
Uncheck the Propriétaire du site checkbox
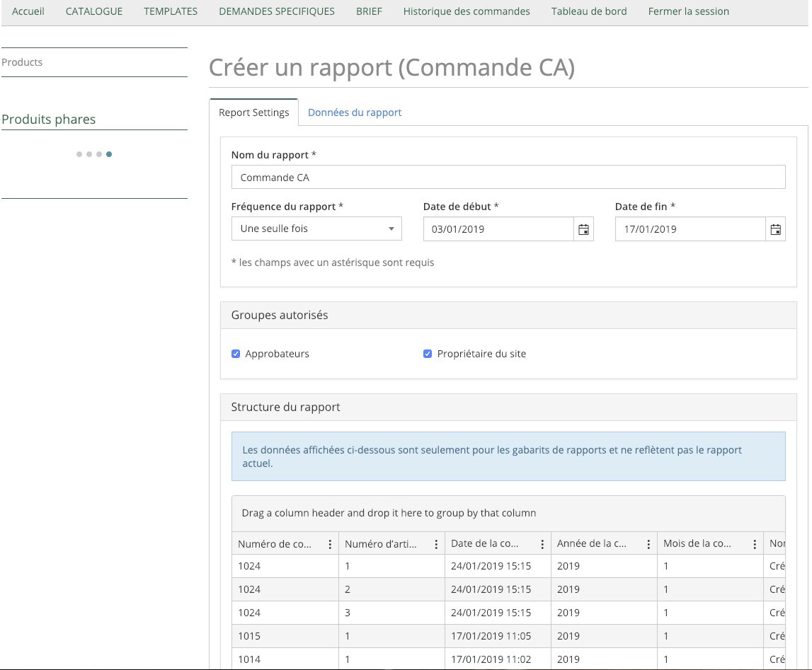427,354
